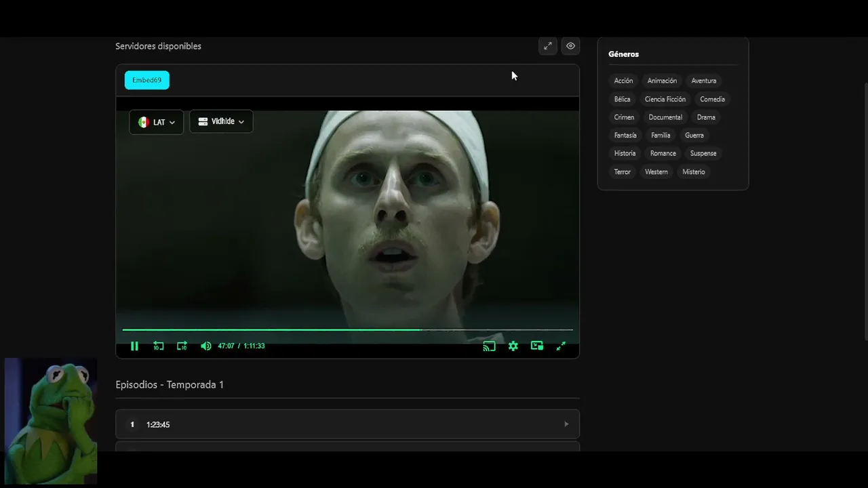Viewport: 868px width, 488px height.
Task: Open episode row 1:23:45
Action: 347,424
